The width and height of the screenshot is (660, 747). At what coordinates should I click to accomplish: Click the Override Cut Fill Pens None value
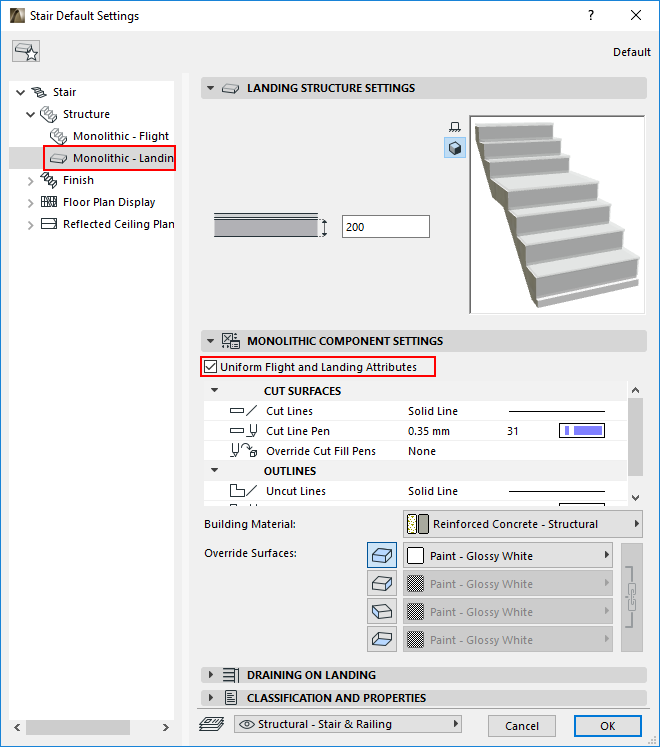tap(422, 451)
